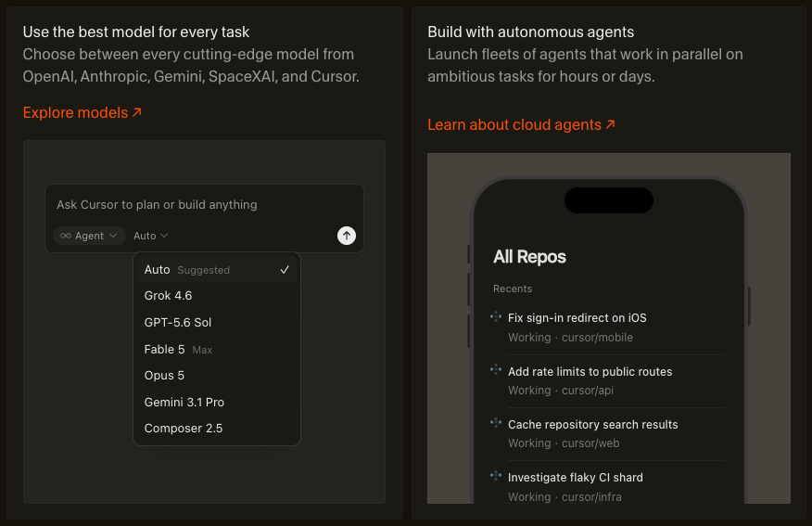The height and width of the screenshot is (526, 812).
Task: Click the infinity icon in the Agent pill
Action: (65, 236)
